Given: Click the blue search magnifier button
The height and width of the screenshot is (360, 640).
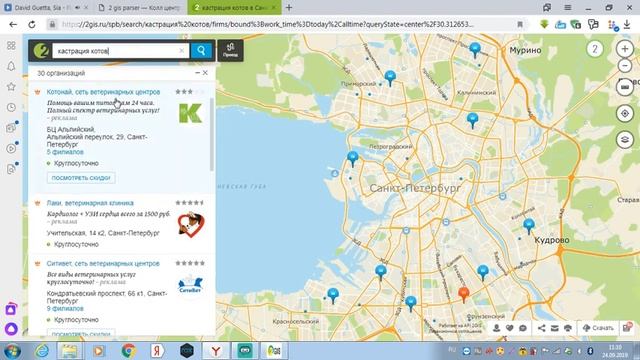Looking at the screenshot, I should click(201, 51).
